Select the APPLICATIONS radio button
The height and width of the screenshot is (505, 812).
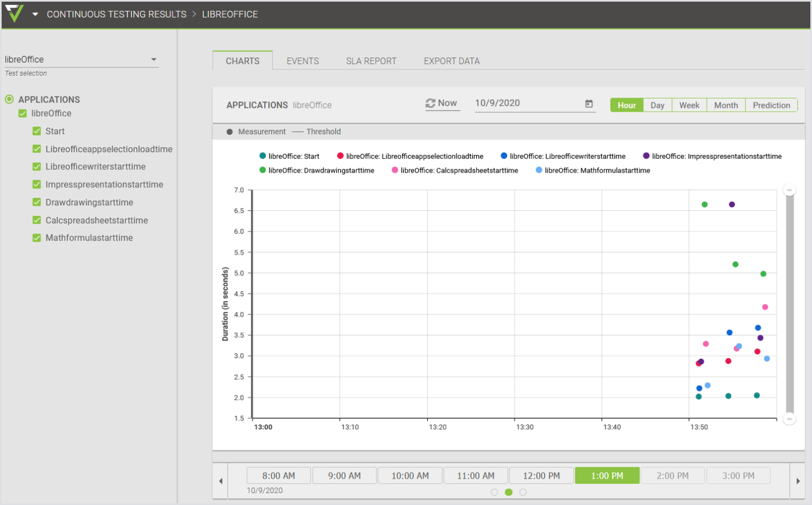click(9, 100)
